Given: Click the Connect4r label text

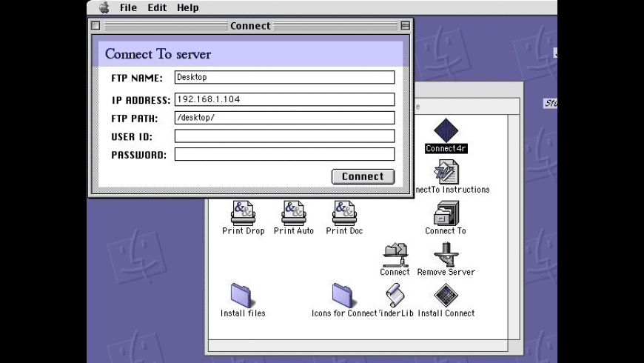Looking at the screenshot, I should point(446,148).
